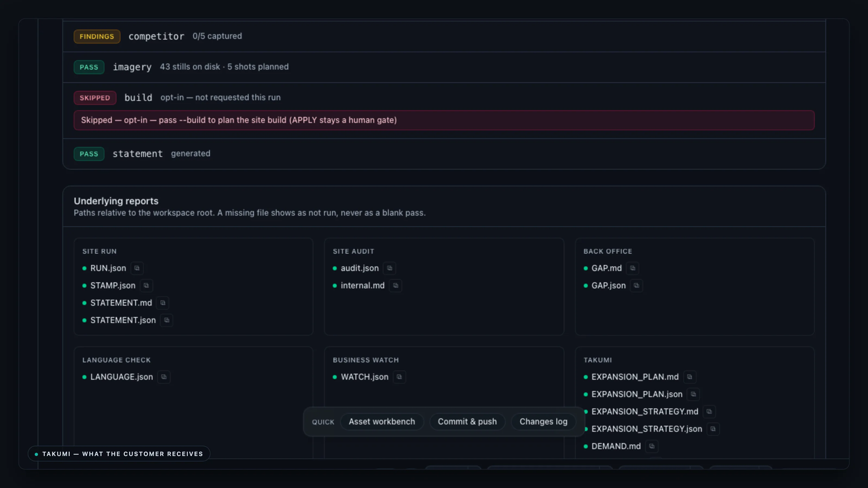868x488 pixels.
Task: Copy path of STATEMENT.json
Action: pyautogui.click(x=167, y=320)
